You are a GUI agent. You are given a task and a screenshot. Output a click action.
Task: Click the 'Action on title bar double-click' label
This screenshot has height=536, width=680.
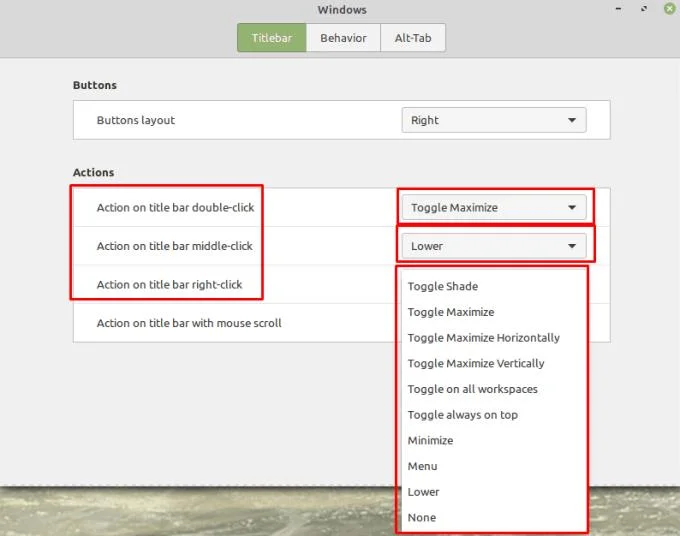pos(175,207)
